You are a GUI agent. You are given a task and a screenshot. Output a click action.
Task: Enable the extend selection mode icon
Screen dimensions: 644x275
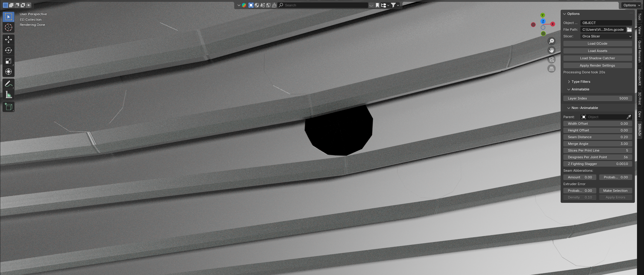click(11, 5)
